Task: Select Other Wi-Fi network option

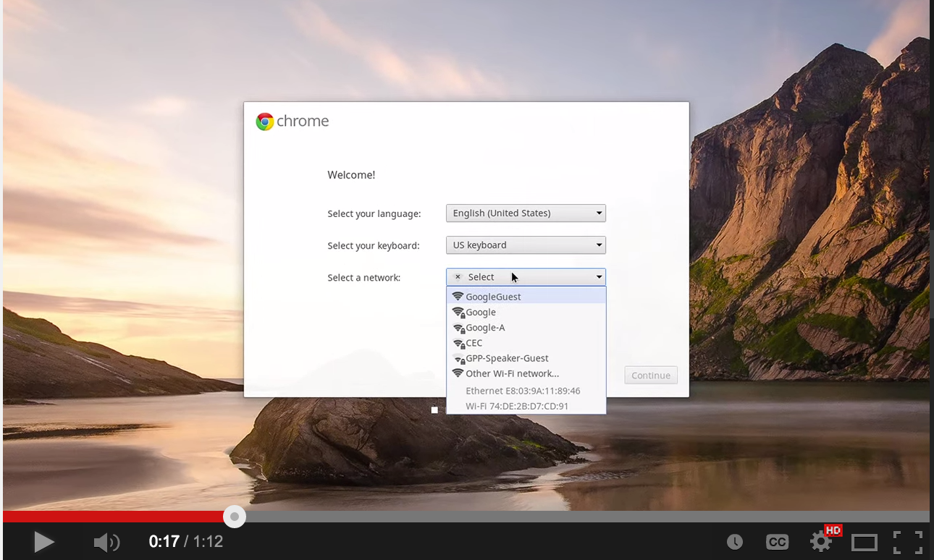Action: coord(526,373)
